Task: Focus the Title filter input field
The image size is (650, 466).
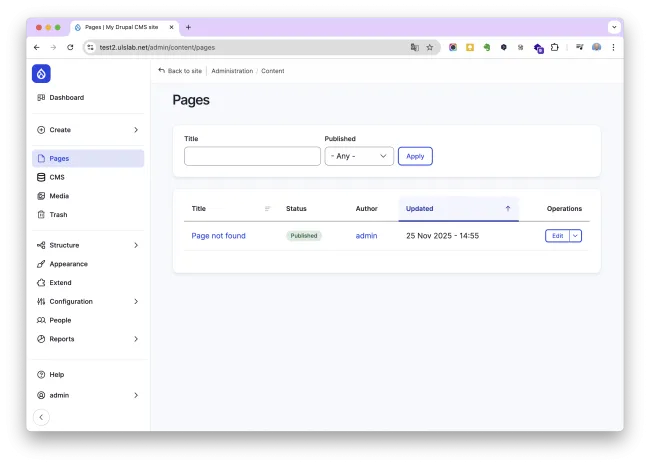Action: (252, 156)
